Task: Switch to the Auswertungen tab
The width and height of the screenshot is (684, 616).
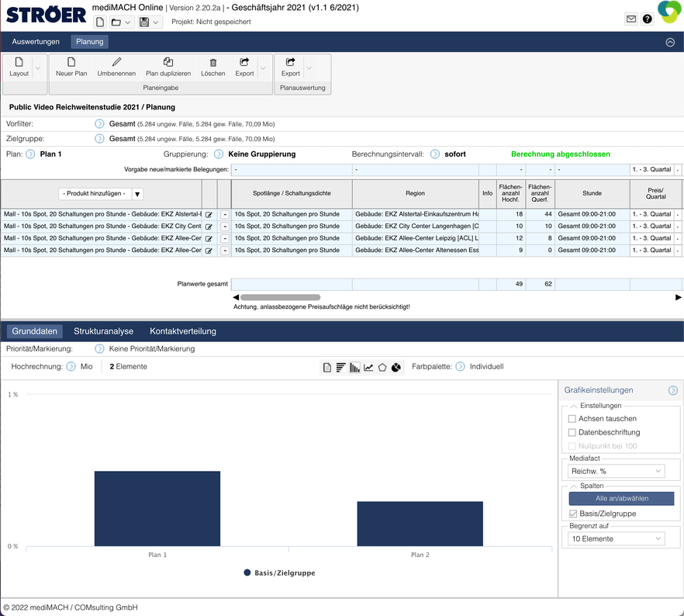Action: [x=36, y=42]
